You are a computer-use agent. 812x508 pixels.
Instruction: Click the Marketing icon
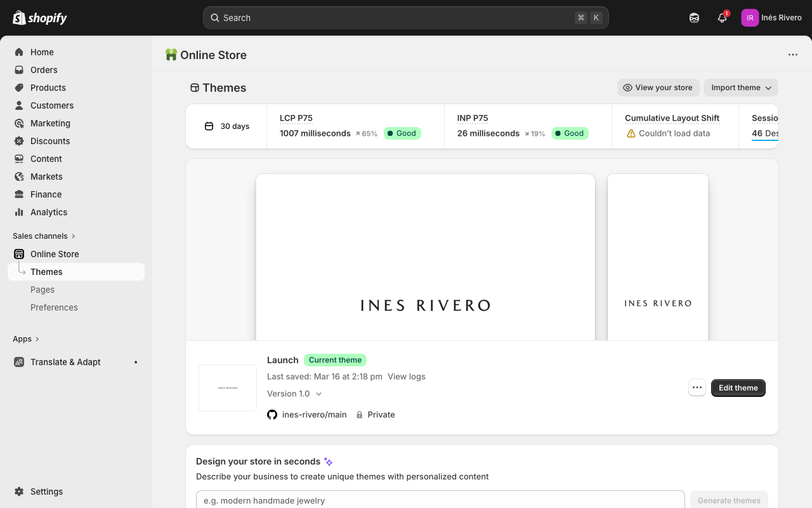pos(19,123)
